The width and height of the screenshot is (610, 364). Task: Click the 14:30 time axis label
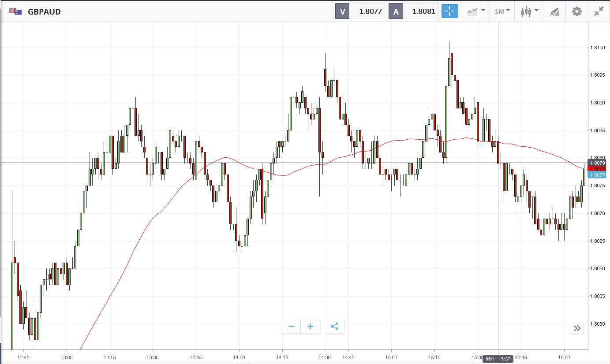(x=325, y=357)
